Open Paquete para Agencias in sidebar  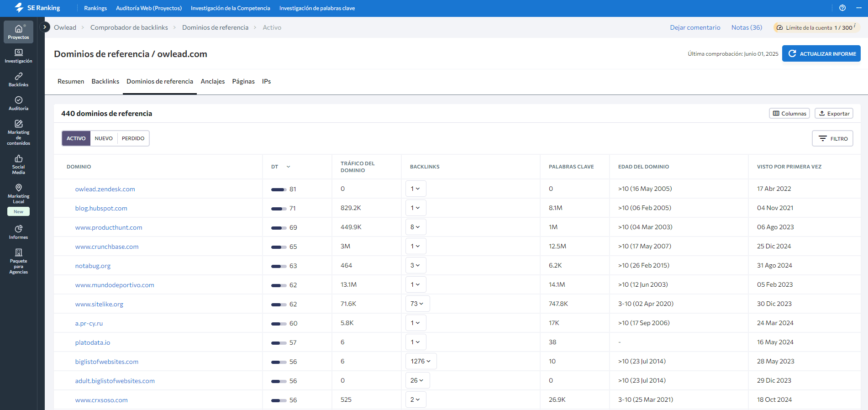[18, 261]
